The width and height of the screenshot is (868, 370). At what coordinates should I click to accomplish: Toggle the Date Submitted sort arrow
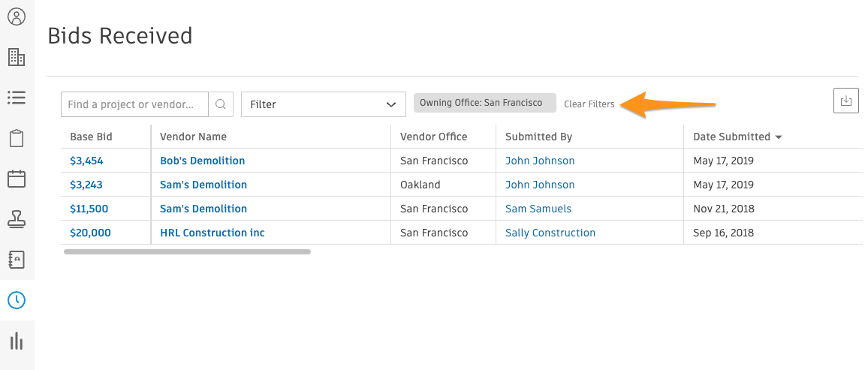[x=779, y=137]
